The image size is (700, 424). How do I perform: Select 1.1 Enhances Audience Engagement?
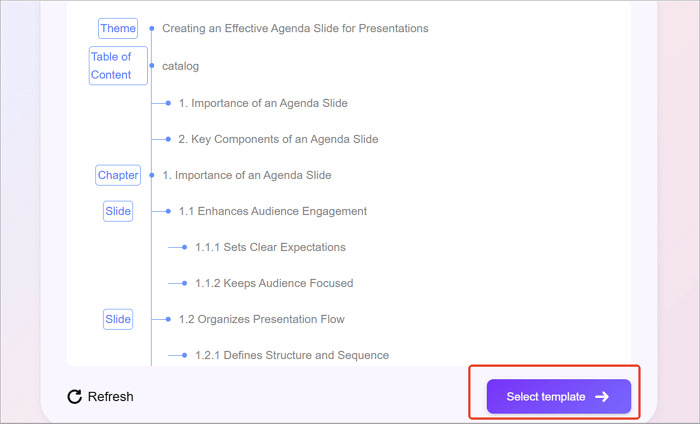pyautogui.click(x=272, y=211)
